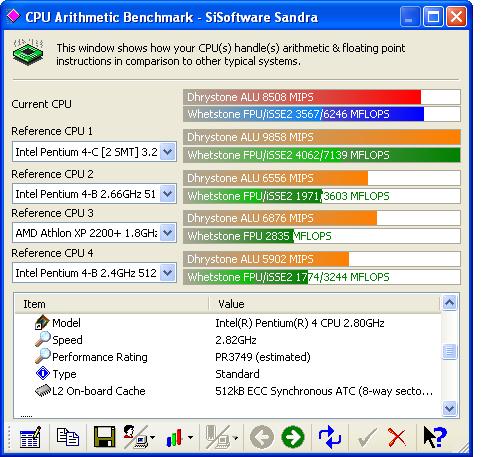Image resolution: width=500 pixels, height=457 pixels.
Task: Click the green CPU chip icon
Action: click(x=28, y=52)
